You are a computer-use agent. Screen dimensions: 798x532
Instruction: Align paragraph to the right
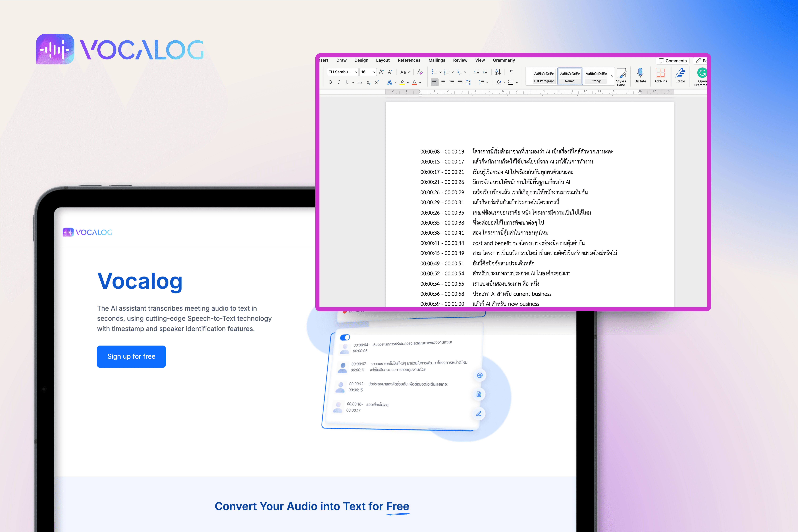click(x=452, y=82)
